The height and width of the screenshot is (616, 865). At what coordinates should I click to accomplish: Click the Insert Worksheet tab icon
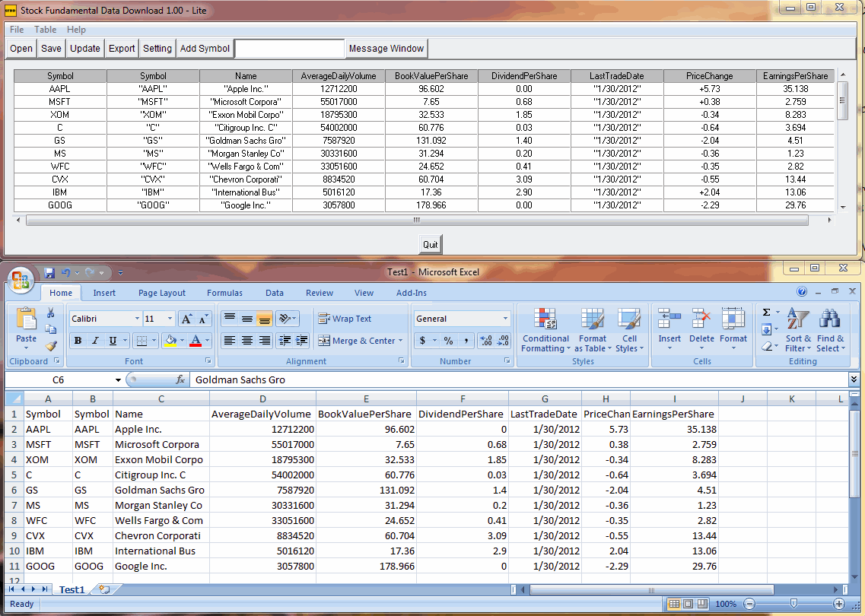coord(104,589)
